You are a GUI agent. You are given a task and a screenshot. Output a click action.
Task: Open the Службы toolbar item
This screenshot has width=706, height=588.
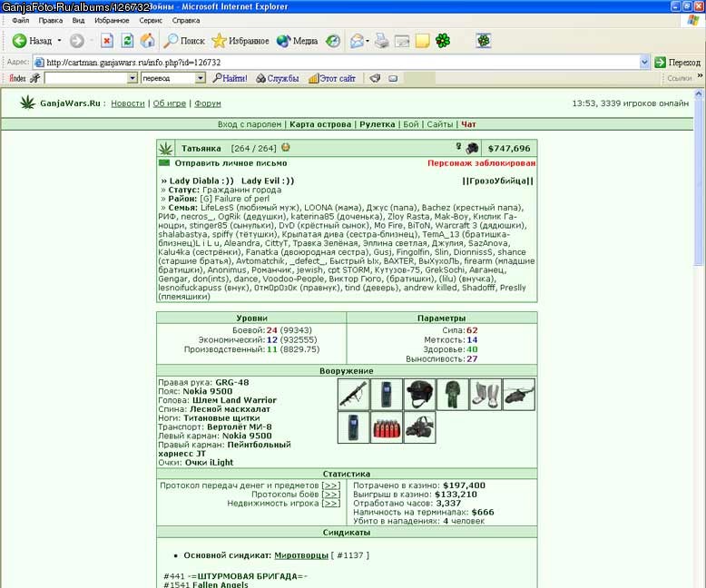[x=278, y=78]
